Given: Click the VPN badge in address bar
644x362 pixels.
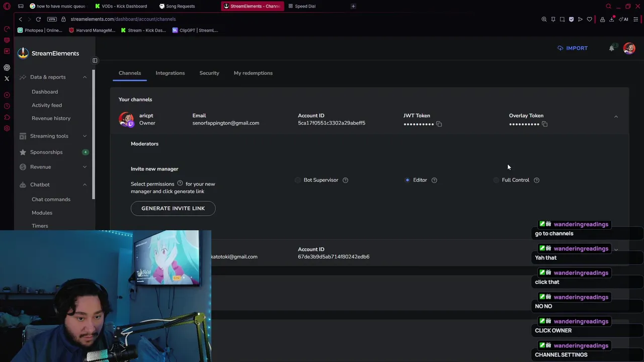Looking at the screenshot, I should click(x=52, y=19).
